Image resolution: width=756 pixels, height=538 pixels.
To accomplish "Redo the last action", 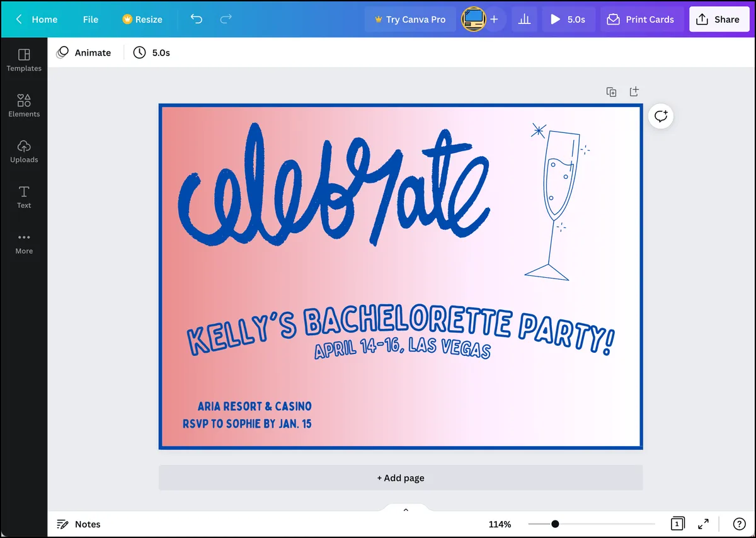I will coord(226,20).
